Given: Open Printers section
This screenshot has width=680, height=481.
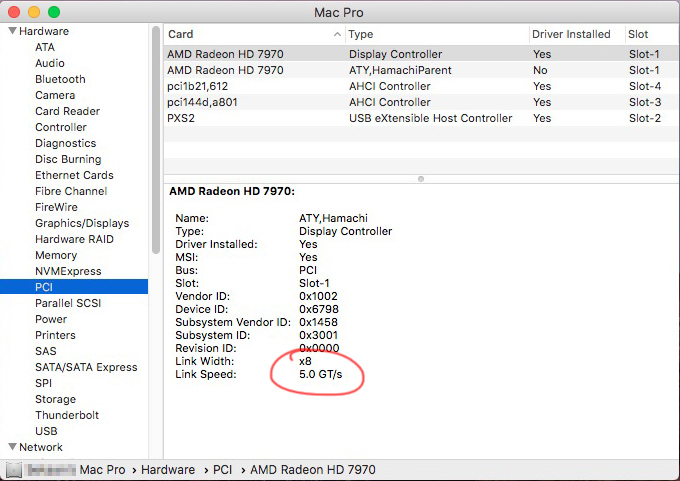Looking at the screenshot, I should pos(56,335).
